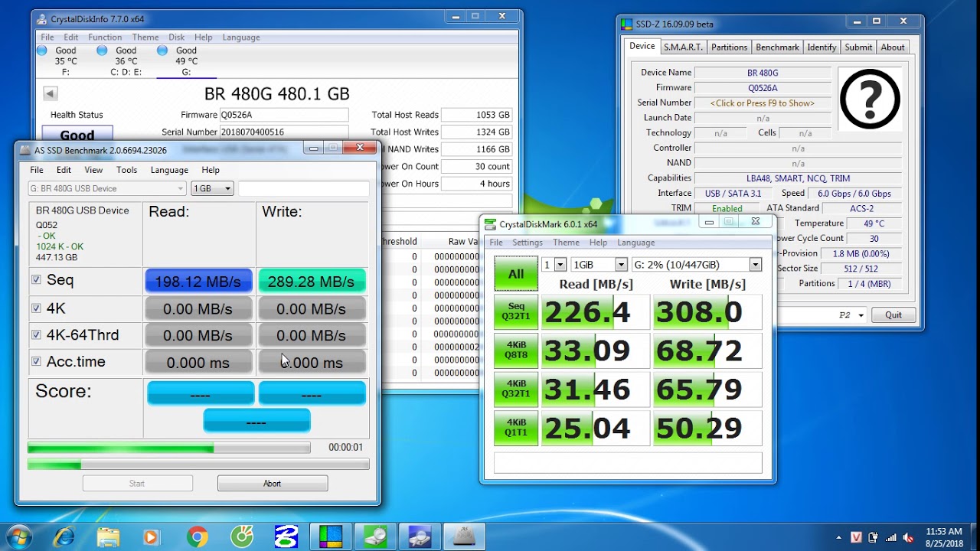Open the Theme menu in CrystalDiskMark

pos(566,243)
